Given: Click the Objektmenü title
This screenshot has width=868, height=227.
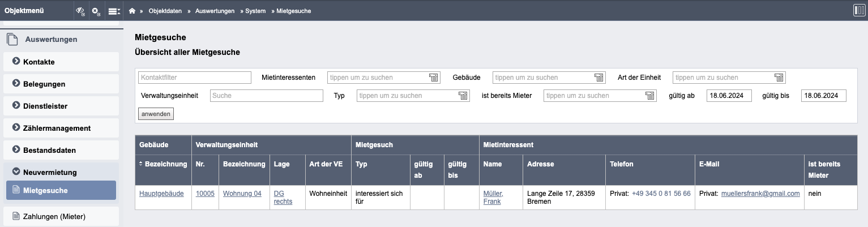Looking at the screenshot, I should tap(24, 11).
